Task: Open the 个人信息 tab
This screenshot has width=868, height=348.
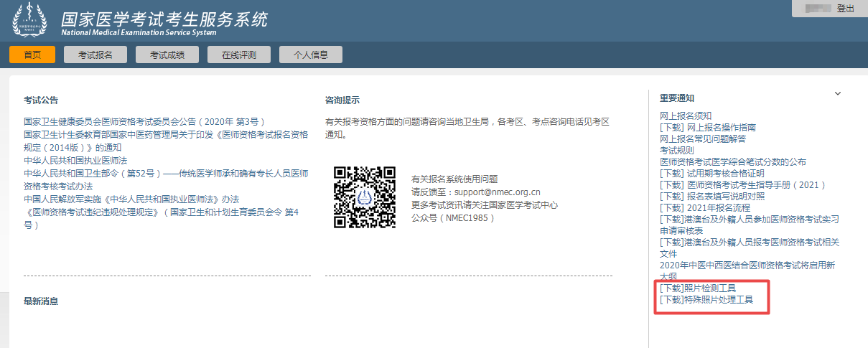Action: [x=311, y=55]
